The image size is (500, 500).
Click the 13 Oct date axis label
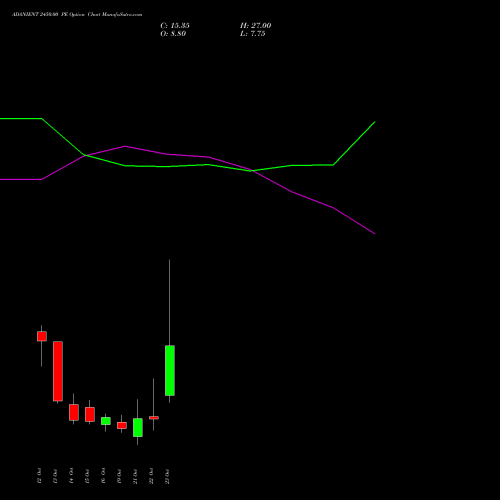(55, 476)
